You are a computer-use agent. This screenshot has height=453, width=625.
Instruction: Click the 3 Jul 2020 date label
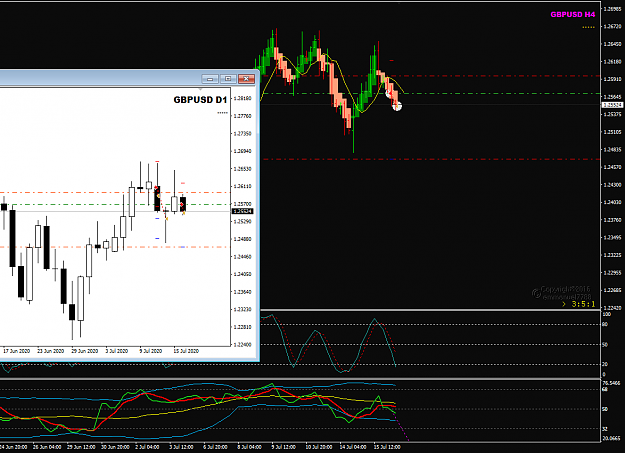coord(117,351)
